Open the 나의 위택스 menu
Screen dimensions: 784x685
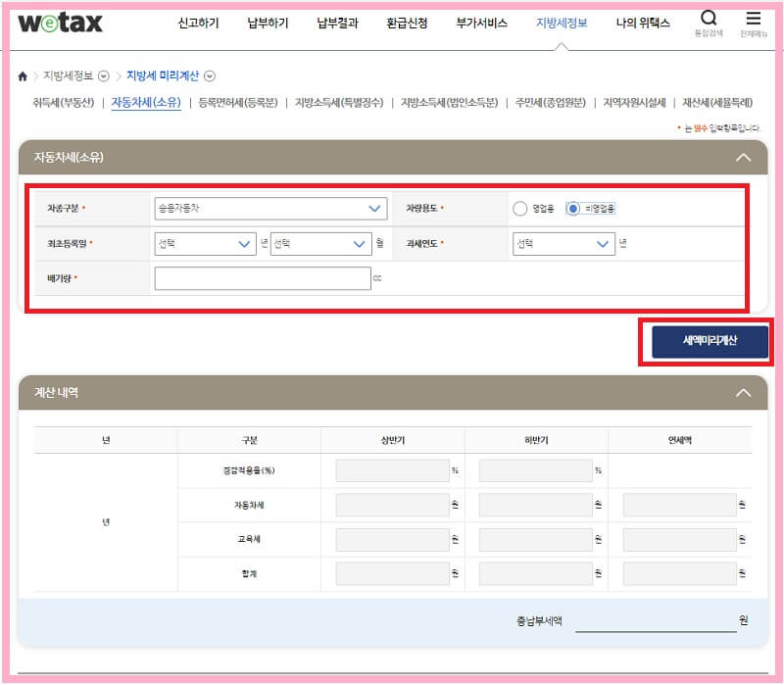643,23
